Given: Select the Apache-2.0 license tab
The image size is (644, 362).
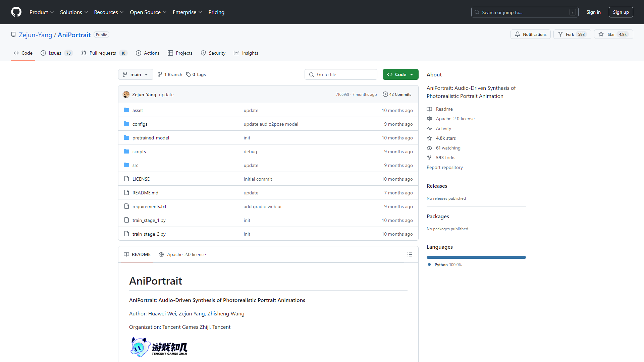Looking at the screenshot, I should coord(182,254).
